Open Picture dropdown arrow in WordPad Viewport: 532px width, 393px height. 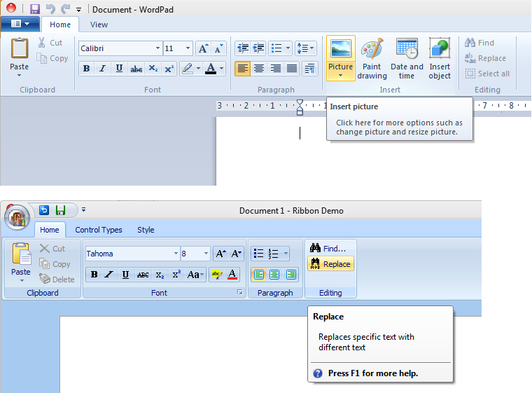point(340,76)
